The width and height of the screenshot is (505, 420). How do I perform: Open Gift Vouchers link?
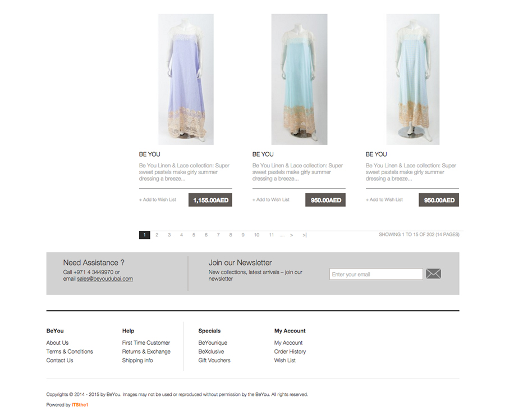pyautogui.click(x=214, y=360)
